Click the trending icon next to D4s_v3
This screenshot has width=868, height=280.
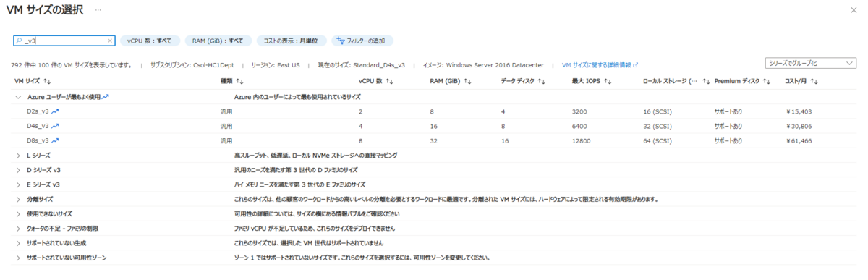[x=55, y=126]
